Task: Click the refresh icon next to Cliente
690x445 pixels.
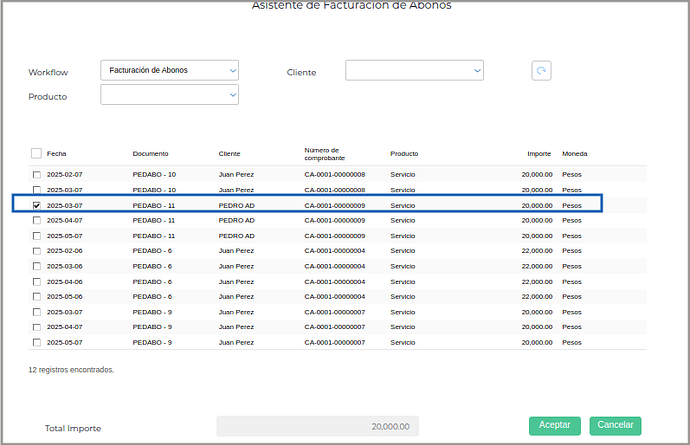Action: coord(541,71)
